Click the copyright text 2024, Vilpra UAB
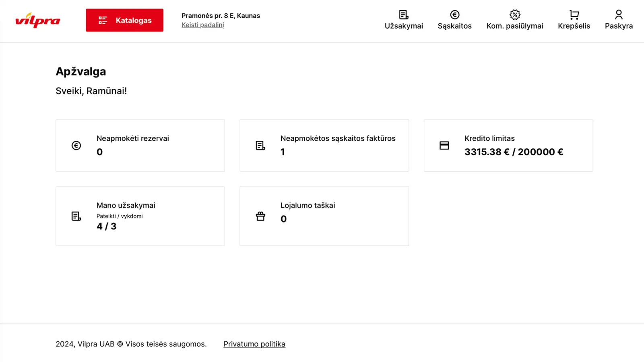The width and height of the screenshot is (644, 362). click(131, 344)
